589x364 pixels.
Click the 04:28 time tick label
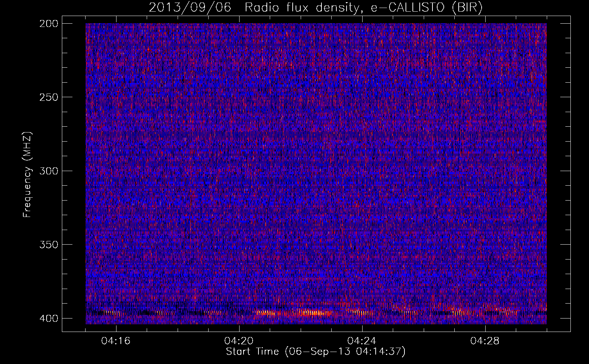(x=485, y=341)
